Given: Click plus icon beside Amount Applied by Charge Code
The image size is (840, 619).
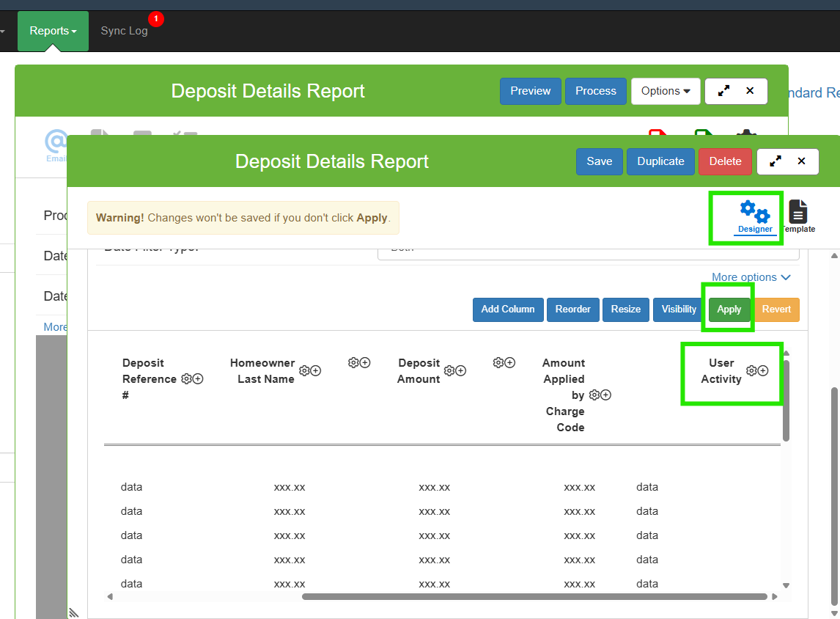Looking at the screenshot, I should click(605, 395).
